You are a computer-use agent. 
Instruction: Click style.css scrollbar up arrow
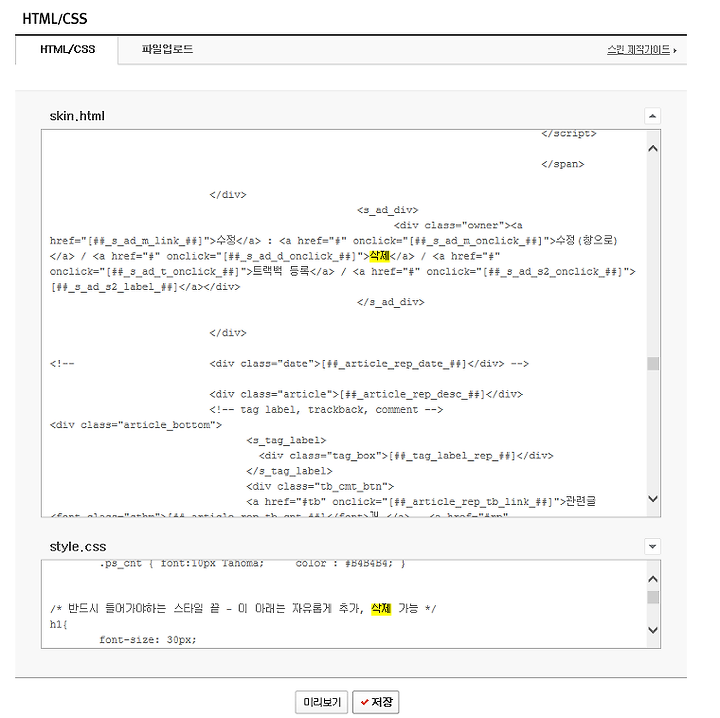click(652, 579)
